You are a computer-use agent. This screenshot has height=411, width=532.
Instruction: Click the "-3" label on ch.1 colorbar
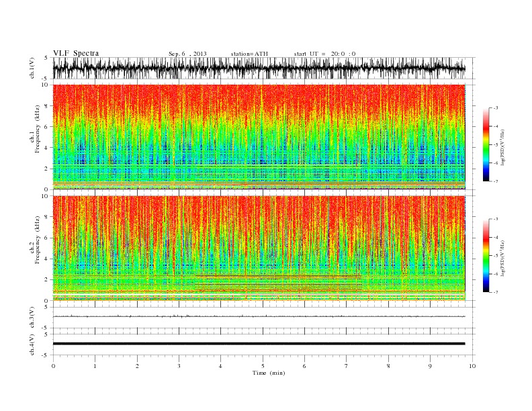pyautogui.click(x=496, y=108)
